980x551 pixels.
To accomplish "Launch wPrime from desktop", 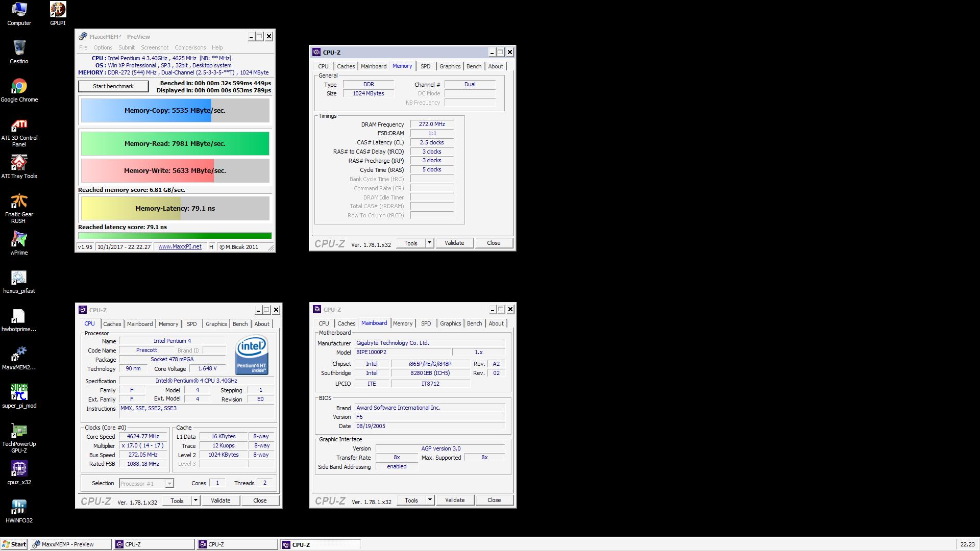I will 19,243.
